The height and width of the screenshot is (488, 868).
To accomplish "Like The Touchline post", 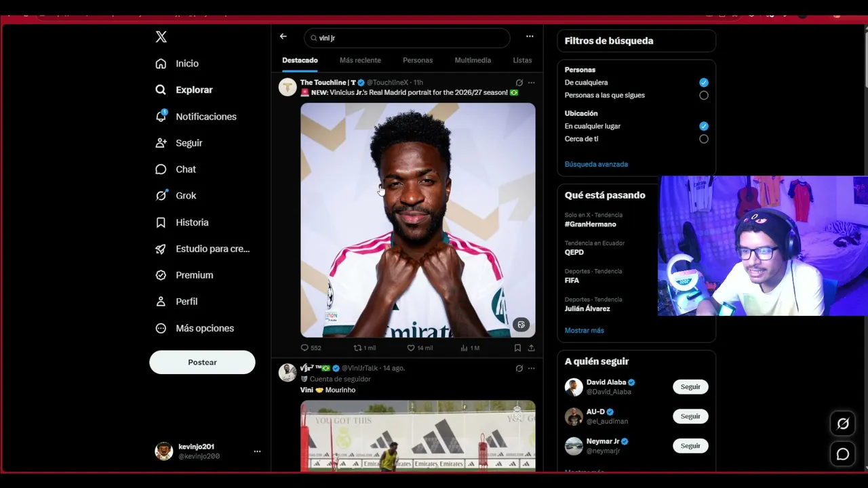I will (420, 348).
